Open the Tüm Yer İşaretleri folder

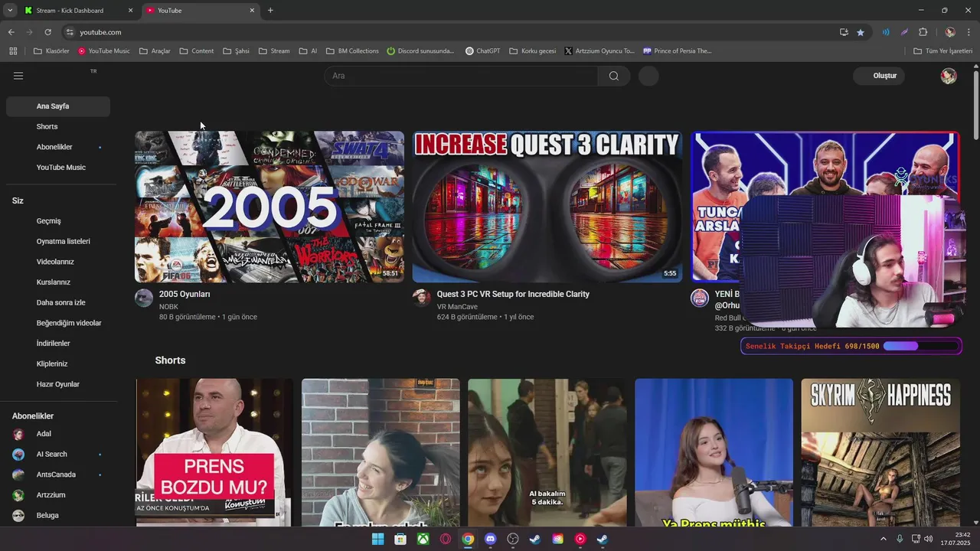[x=943, y=51]
